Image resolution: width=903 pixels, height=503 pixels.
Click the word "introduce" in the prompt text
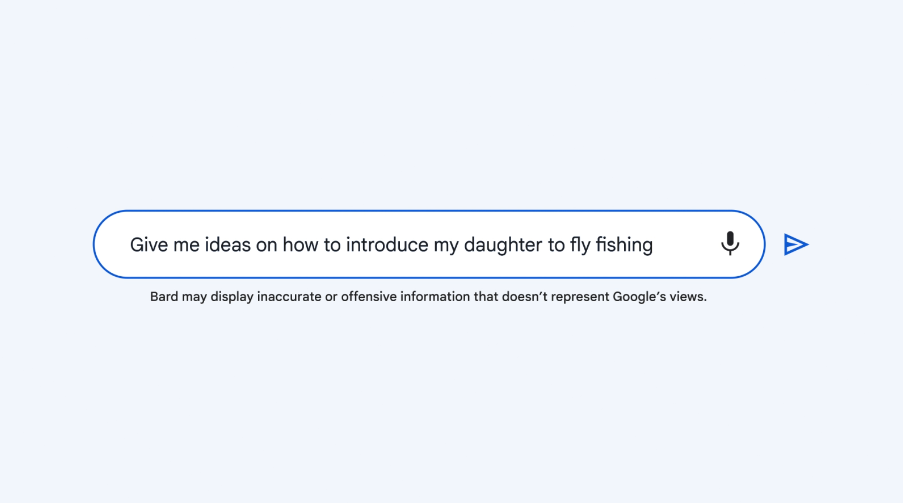click(387, 245)
